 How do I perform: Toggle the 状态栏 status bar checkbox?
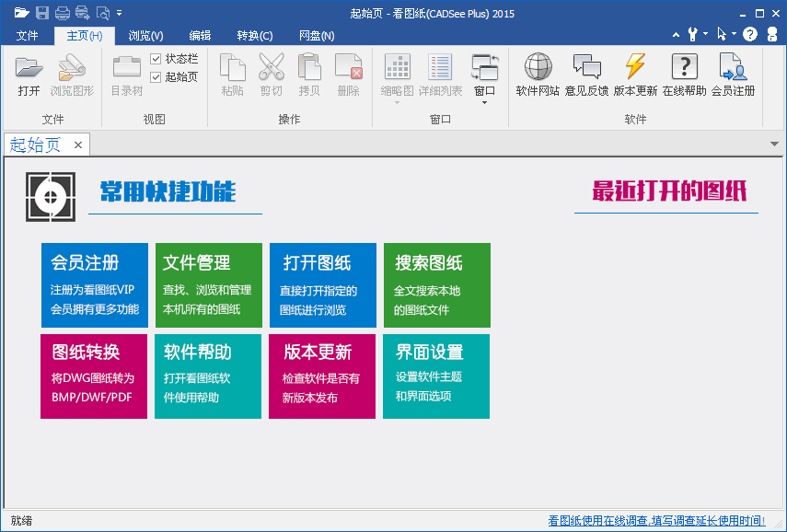(156, 59)
